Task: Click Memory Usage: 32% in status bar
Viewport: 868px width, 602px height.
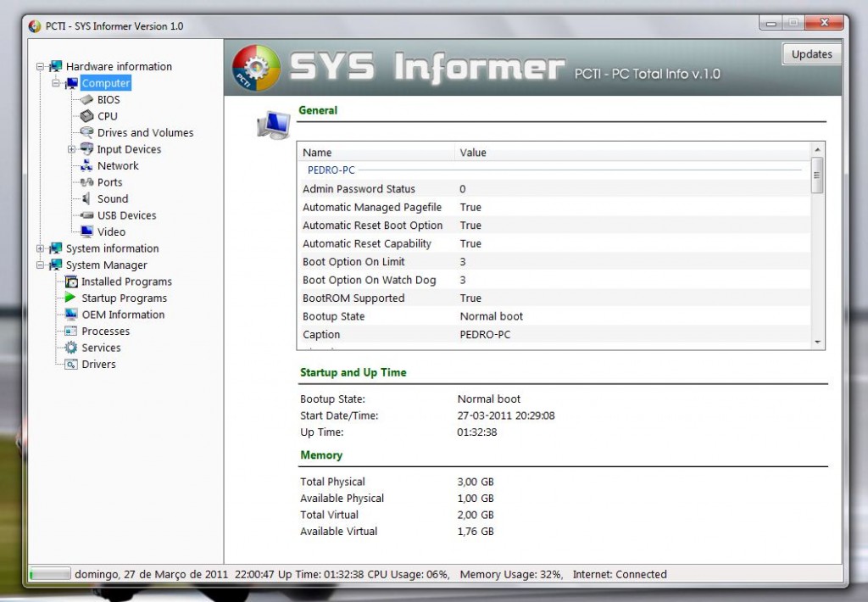Action: (511, 574)
